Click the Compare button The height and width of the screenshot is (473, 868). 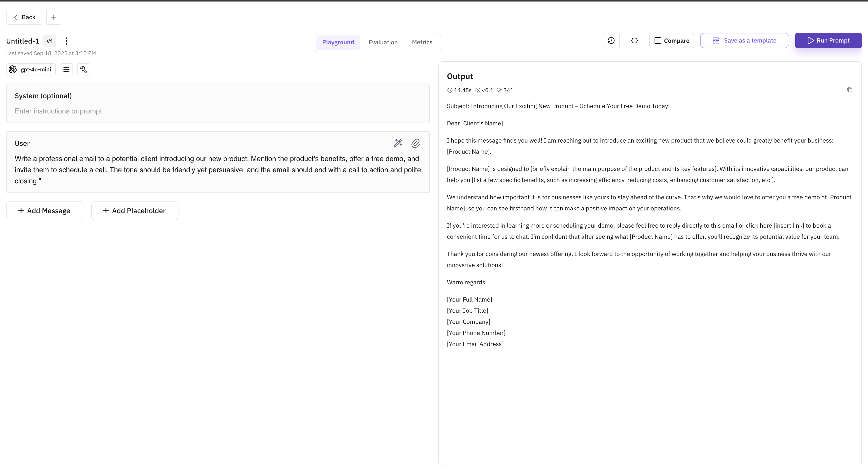672,41
